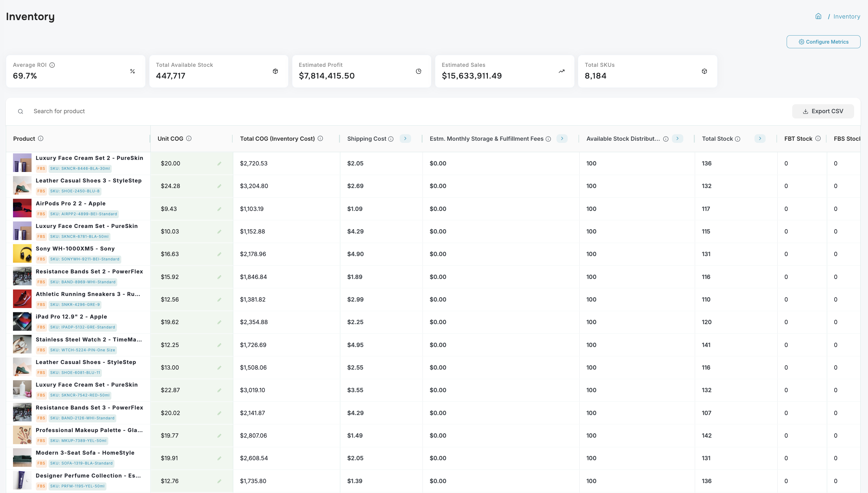868x493 pixels.
Task: Click the pie chart icon on Estimated Profit card
Action: pos(418,71)
